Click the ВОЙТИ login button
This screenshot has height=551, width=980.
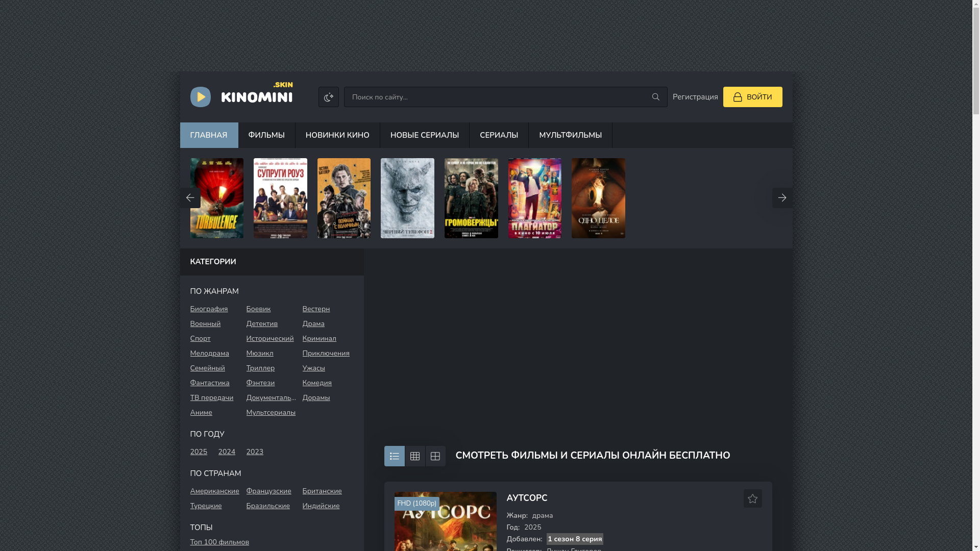pos(752,97)
